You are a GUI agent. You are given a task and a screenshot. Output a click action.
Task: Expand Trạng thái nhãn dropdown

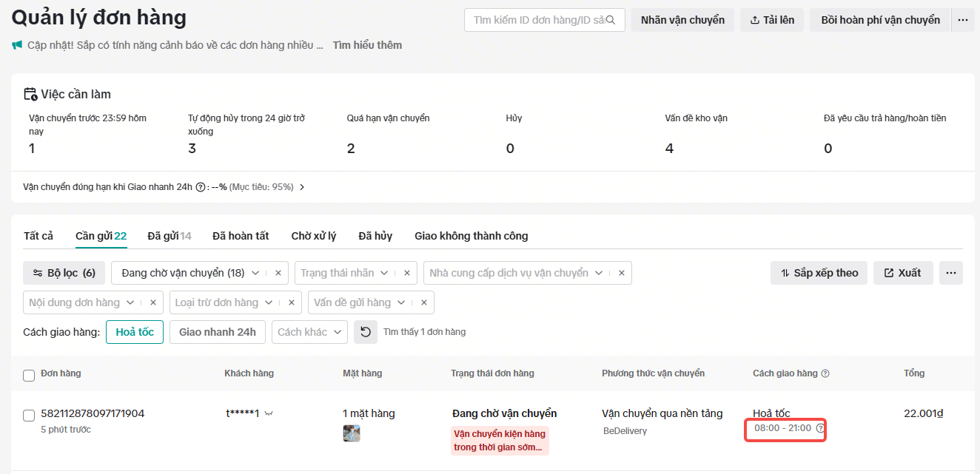click(384, 273)
